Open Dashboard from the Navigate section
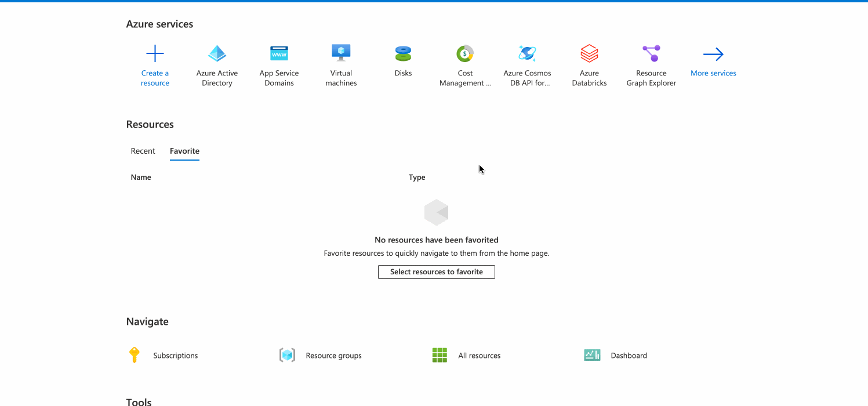Viewport: 868px width, 406px height. 628,355
